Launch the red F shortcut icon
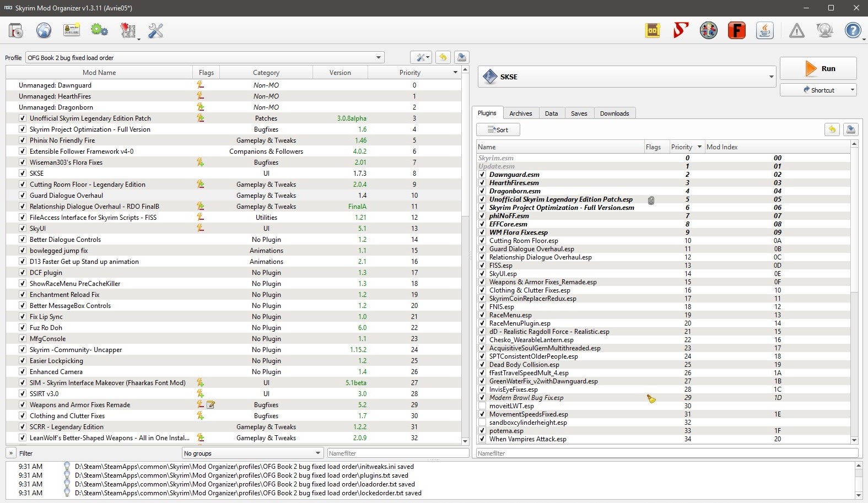868x503 pixels. [x=737, y=30]
